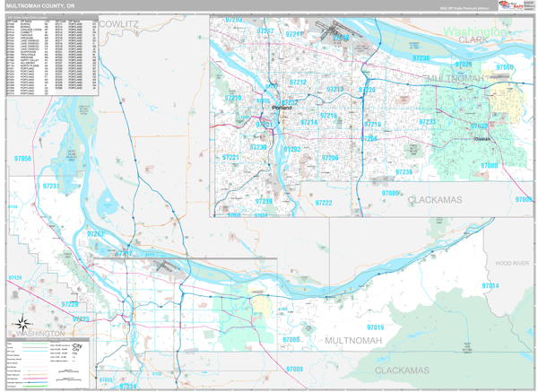Click the Portland city marker in the inset
Image resolution: width=538 pixels, height=392 pixels.
[280, 107]
